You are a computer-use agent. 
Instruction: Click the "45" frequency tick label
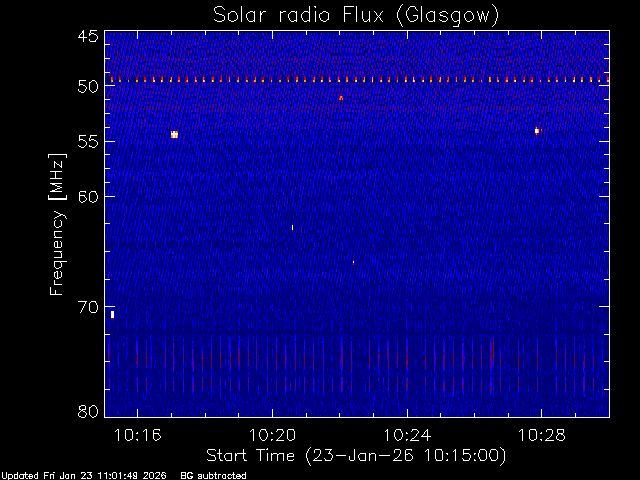[88, 36]
